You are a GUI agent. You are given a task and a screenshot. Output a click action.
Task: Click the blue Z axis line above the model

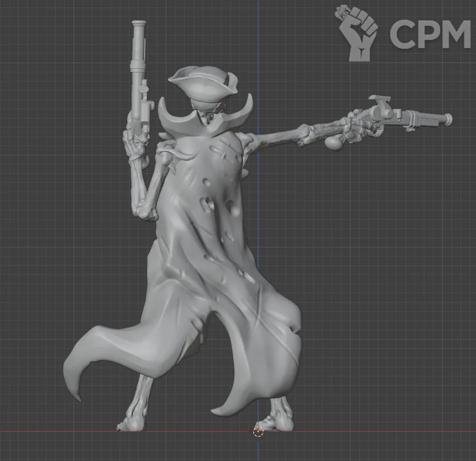258,39
